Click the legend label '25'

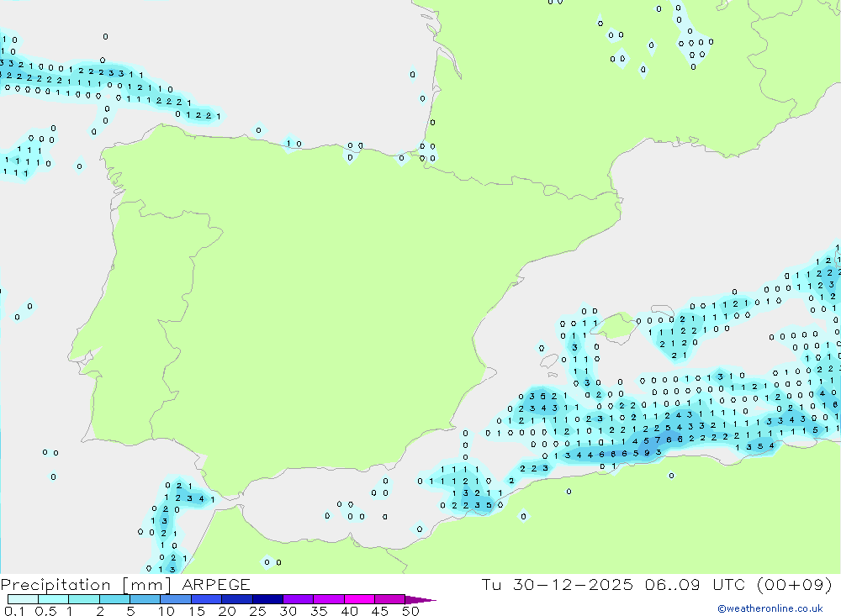(x=257, y=611)
